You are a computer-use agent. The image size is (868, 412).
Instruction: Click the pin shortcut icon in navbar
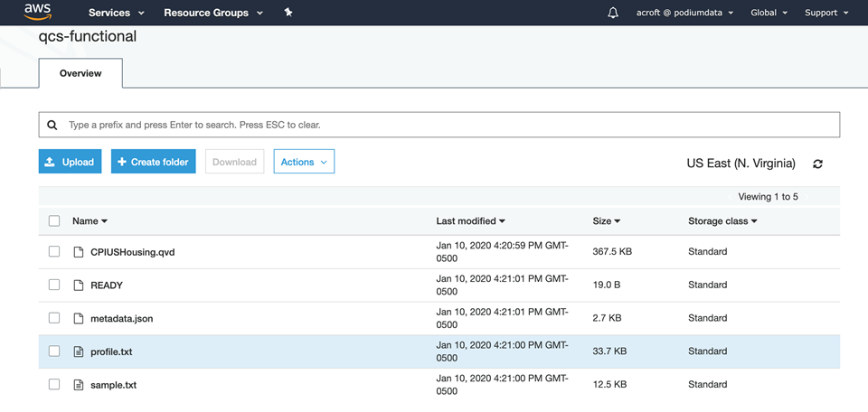[288, 13]
